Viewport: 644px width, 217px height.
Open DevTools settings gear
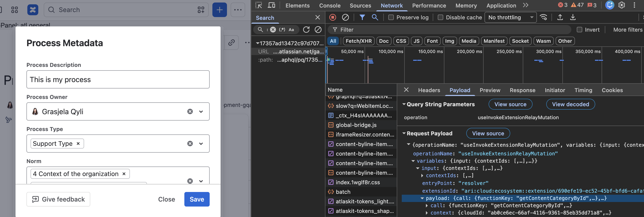pos(621,5)
